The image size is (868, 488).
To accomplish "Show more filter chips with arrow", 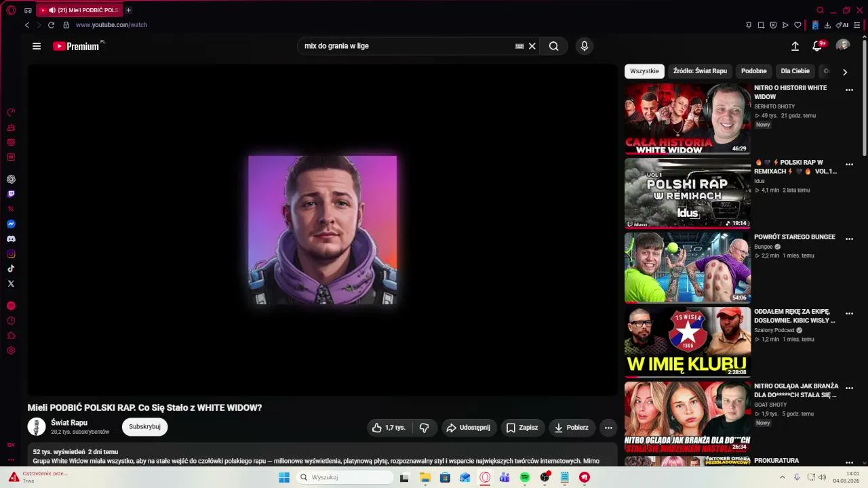I will [845, 72].
